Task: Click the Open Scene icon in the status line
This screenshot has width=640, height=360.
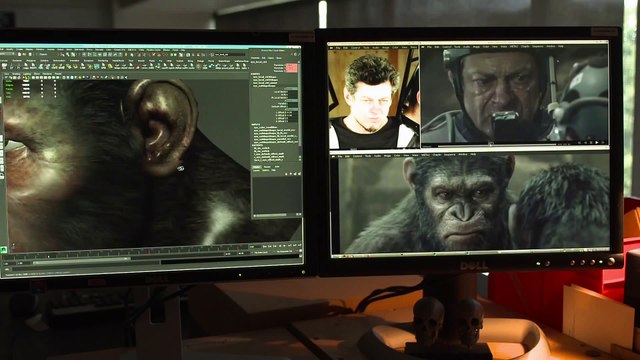Action: click(x=24, y=54)
